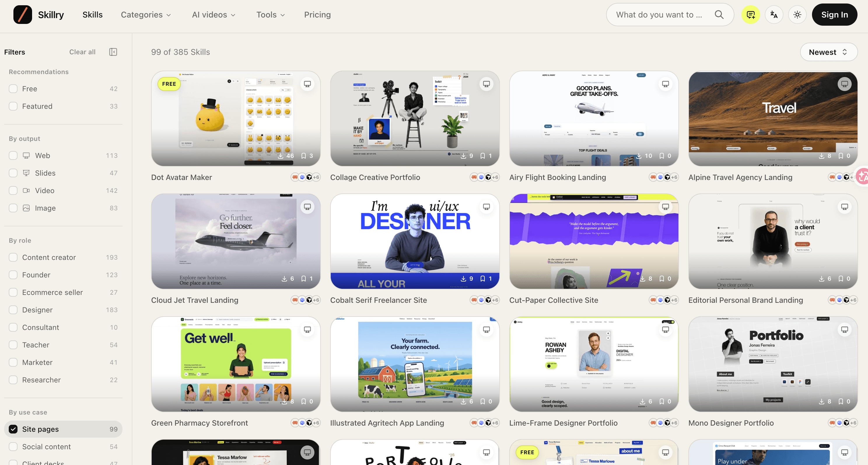This screenshot has width=868, height=465.
Task: Open the Pricing page
Action: [317, 15]
